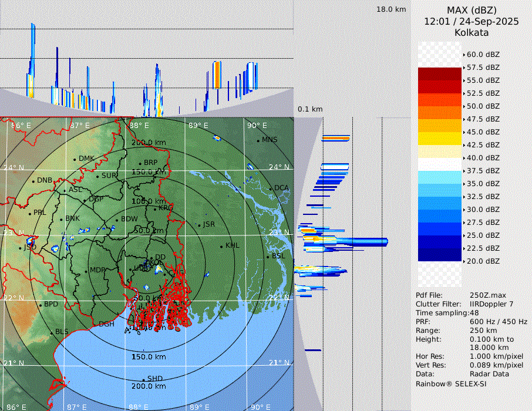Pick the yellow 45.0 dBZ legend color
Viewport: 532px width, 411px height.
click(x=440, y=139)
